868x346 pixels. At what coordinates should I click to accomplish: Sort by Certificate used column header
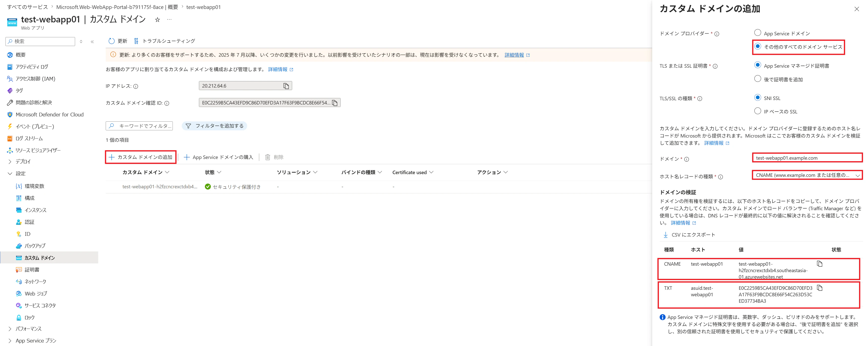pos(413,172)
